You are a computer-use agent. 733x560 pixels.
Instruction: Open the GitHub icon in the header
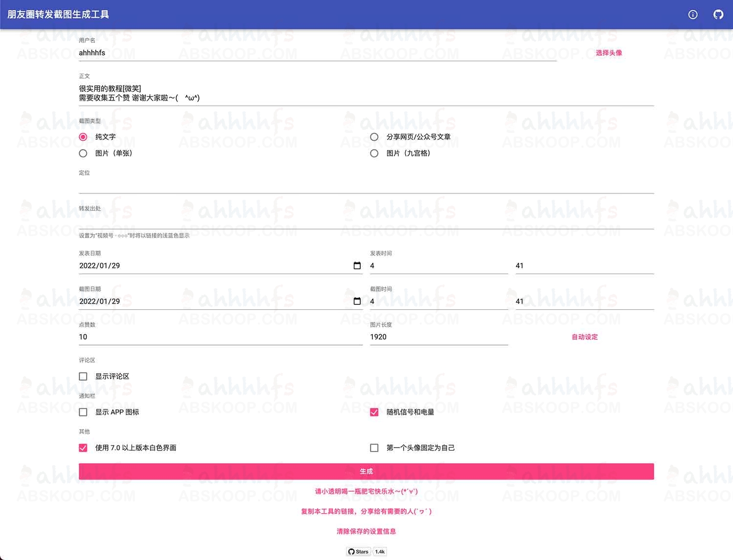pos(718,15)
